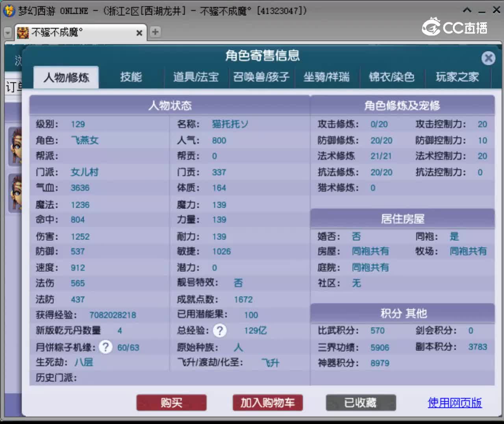Image resolution: width=504 pixels, height=424 pixels.
Task: Click the character name 猫托托ソ
Action: [230, 124]
